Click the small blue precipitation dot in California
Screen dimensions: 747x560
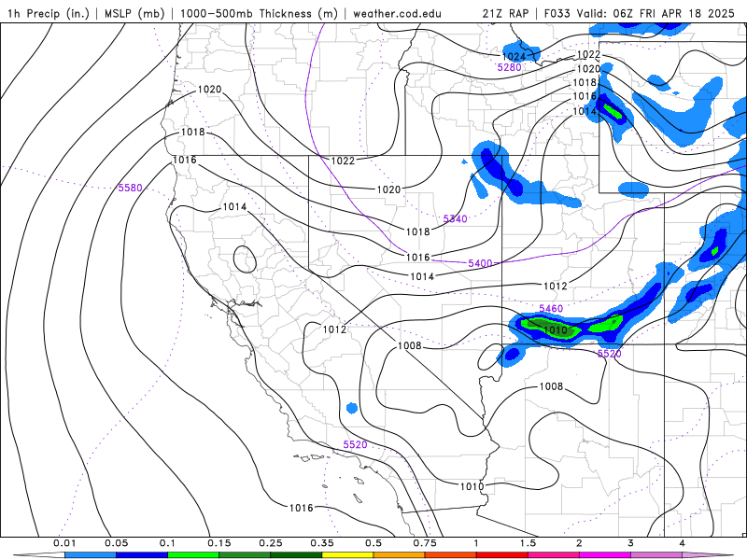point(352,408)
